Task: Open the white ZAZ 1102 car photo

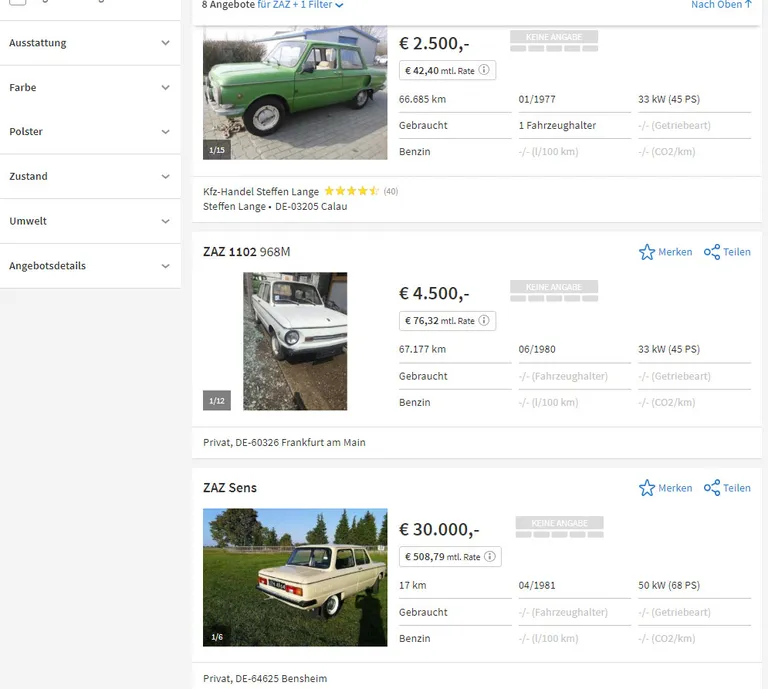Action: pyautogui.click(x=295, y=341)
